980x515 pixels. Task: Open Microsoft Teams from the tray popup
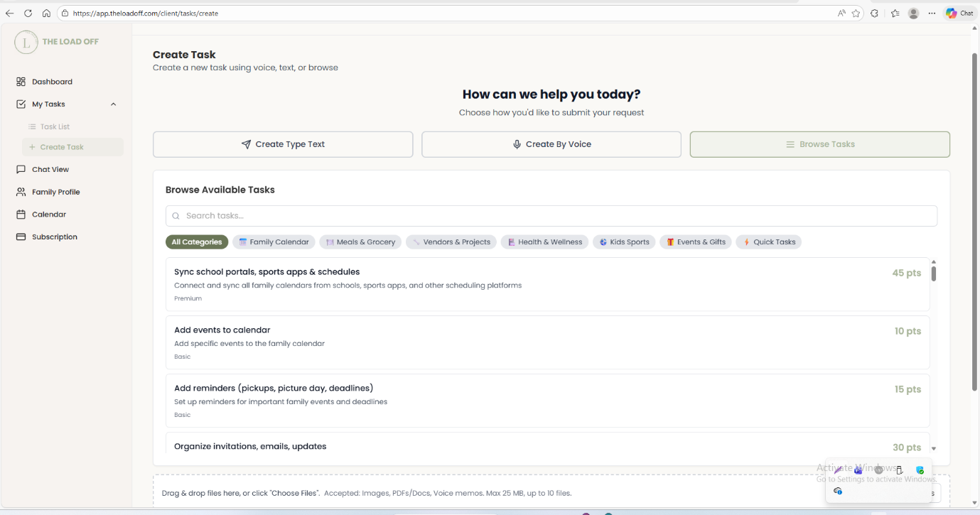click(858, 470)
